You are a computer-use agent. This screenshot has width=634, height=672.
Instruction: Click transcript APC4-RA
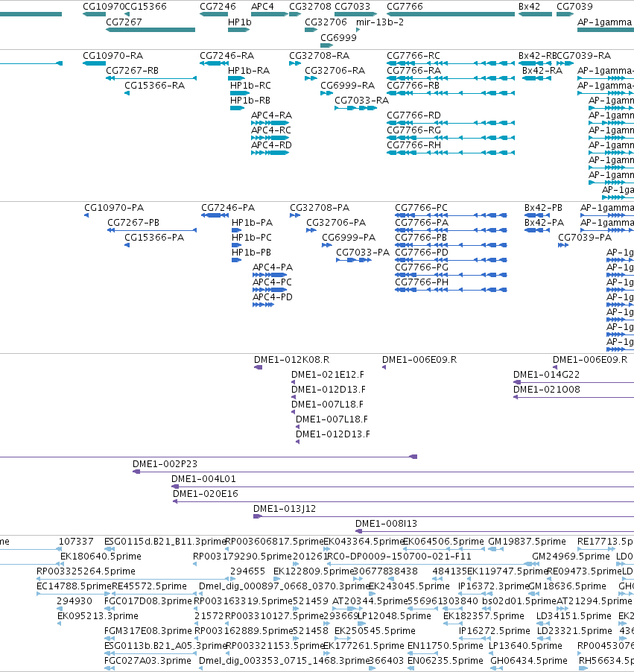coord(271,115)
